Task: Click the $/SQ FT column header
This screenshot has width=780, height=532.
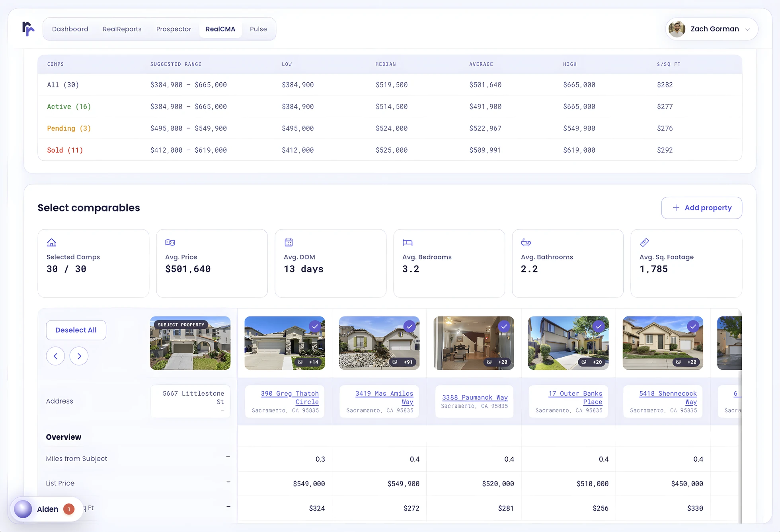Action: 669,64
